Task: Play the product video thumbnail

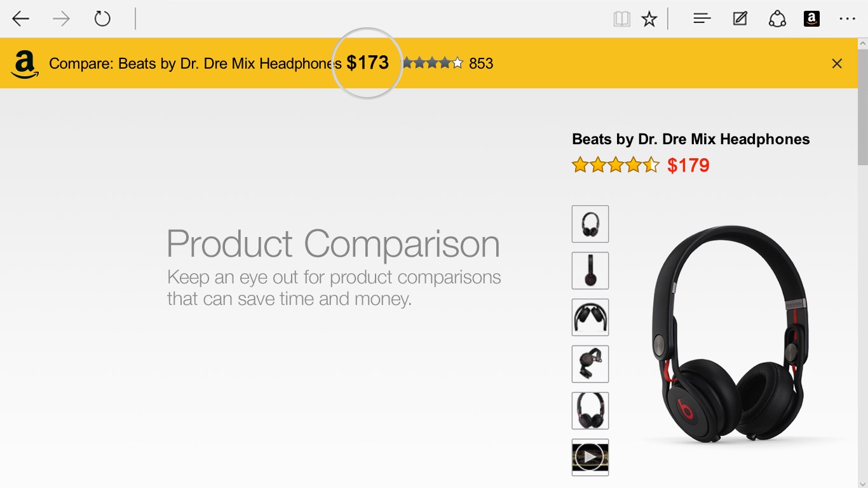Action: point(590,457)
